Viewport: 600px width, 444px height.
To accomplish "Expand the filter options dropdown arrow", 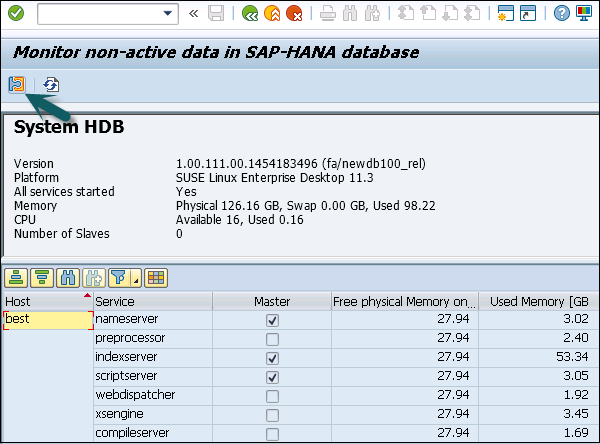I will [136, 279].
